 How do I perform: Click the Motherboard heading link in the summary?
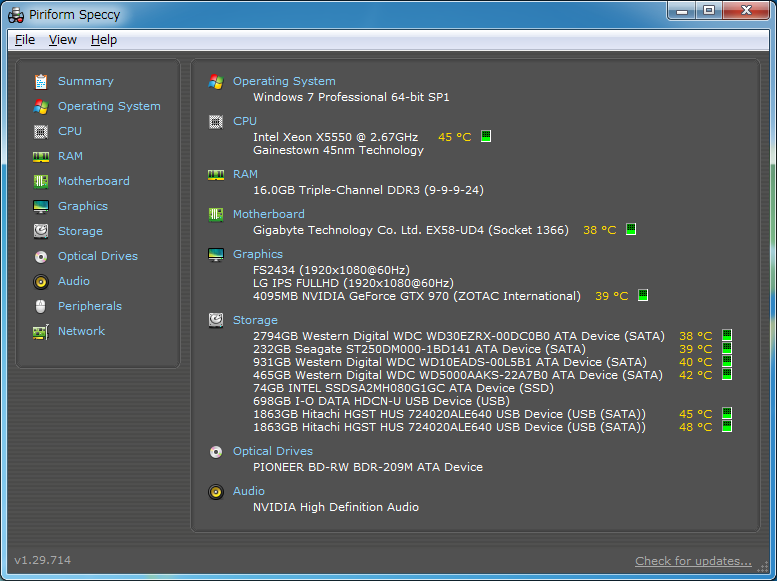(269, 214)
